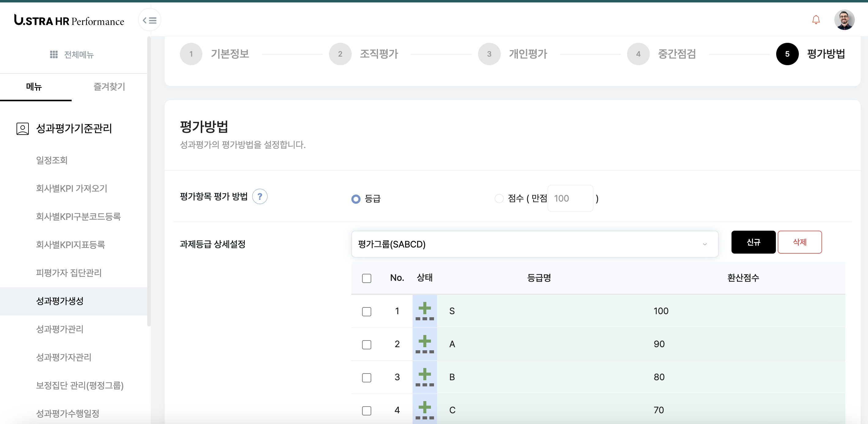868x424 pixels.
Task: Collapse sidebar with the menu toggle icon
Action: pos(150,20)
